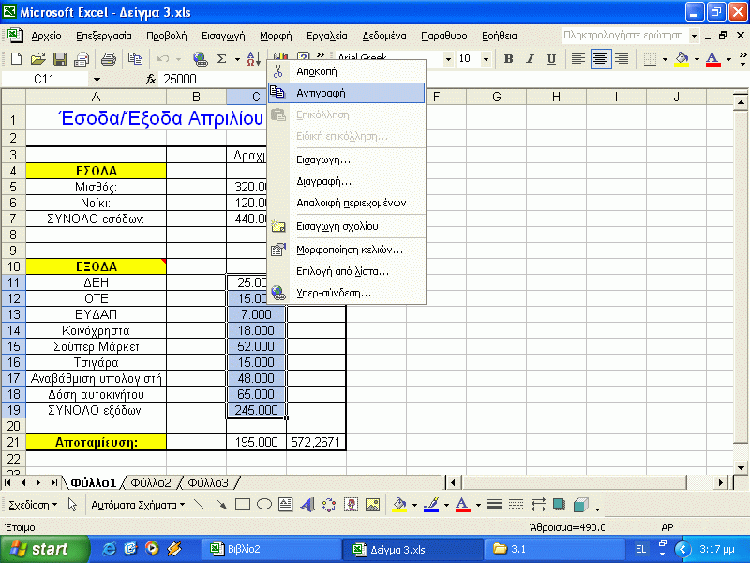This screenshot has height=563, width=750.
Task: Select Διαγραφή... in the context menu
Action: click(x=346, y=181)
